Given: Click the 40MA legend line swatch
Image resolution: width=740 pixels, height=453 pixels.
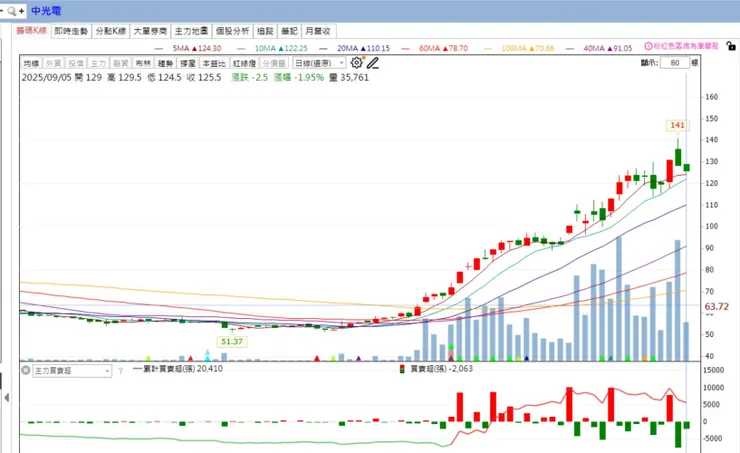Looking at the screenshot, I should (570, 49).
